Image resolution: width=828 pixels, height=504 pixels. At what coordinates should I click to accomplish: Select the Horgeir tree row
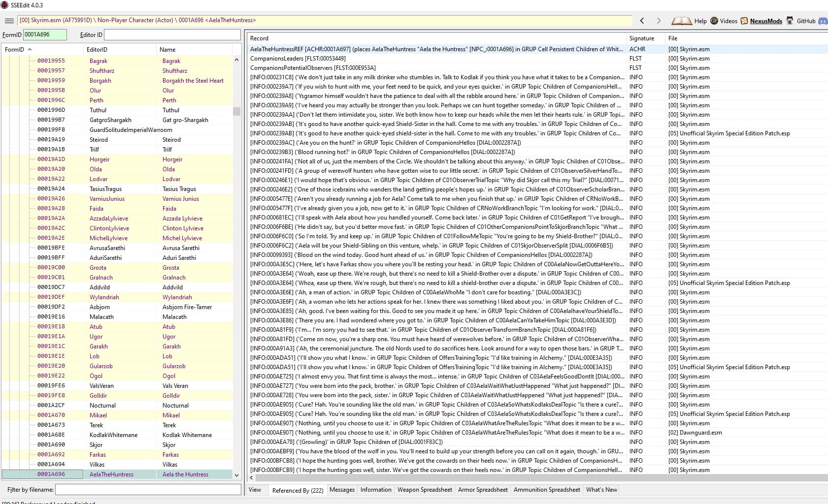pyautogui.click(x=117, y=159)
